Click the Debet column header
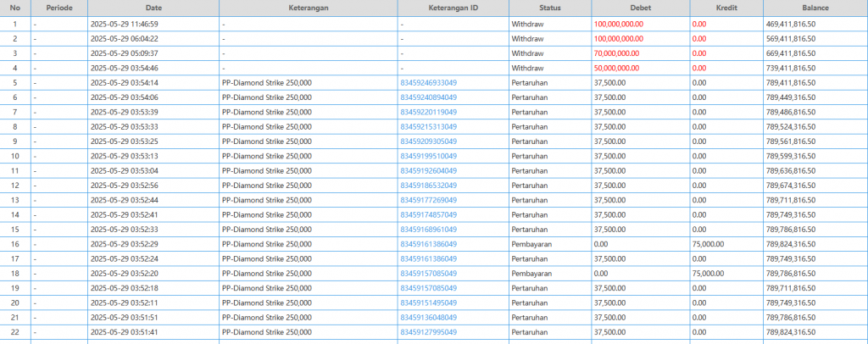868x344 pixels. point(641,8)
